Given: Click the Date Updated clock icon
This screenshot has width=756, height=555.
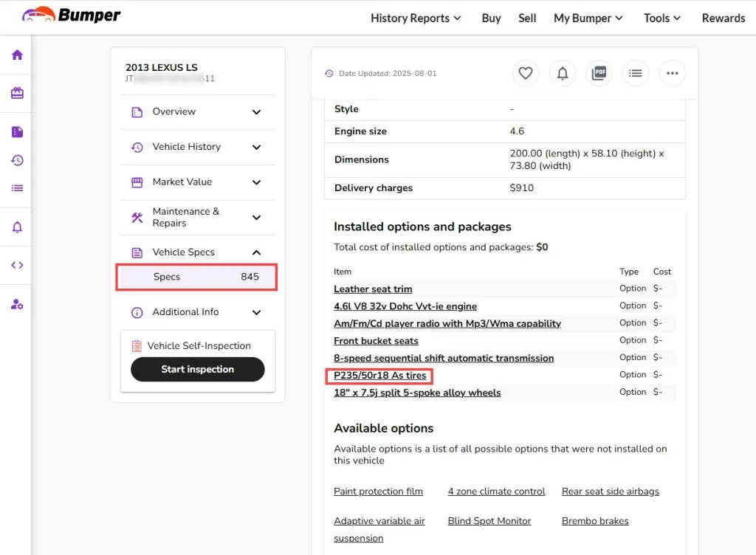Looking at the screenshot, I should point(329,73).
